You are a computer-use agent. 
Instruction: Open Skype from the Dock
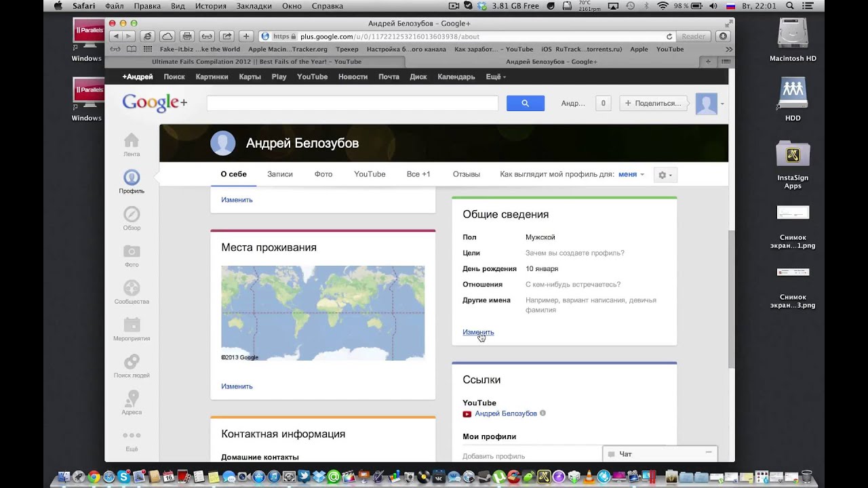click(x=123, y=476)
